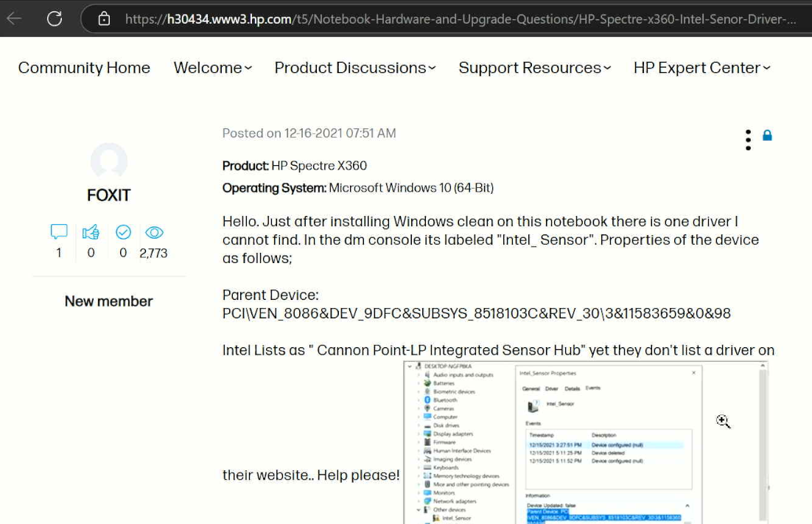Click the views eye icon

click(154, 232)
